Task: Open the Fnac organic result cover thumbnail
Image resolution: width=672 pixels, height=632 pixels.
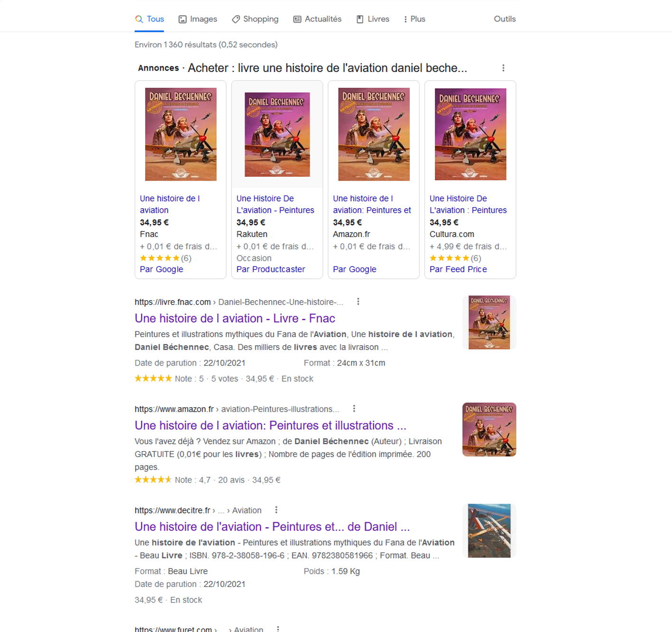Action: click(489, 322)
